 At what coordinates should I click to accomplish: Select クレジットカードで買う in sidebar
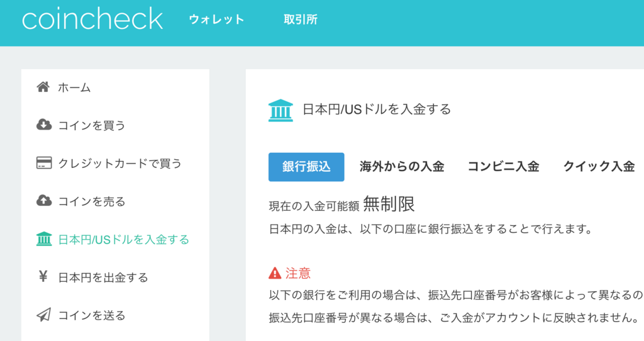(x=120, y=164)
